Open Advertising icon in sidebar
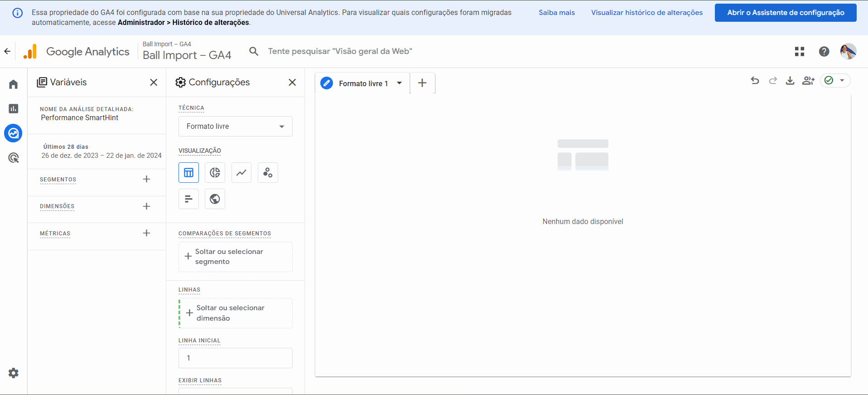This screenshot has height=395, width=868. [x=14, y=158]
